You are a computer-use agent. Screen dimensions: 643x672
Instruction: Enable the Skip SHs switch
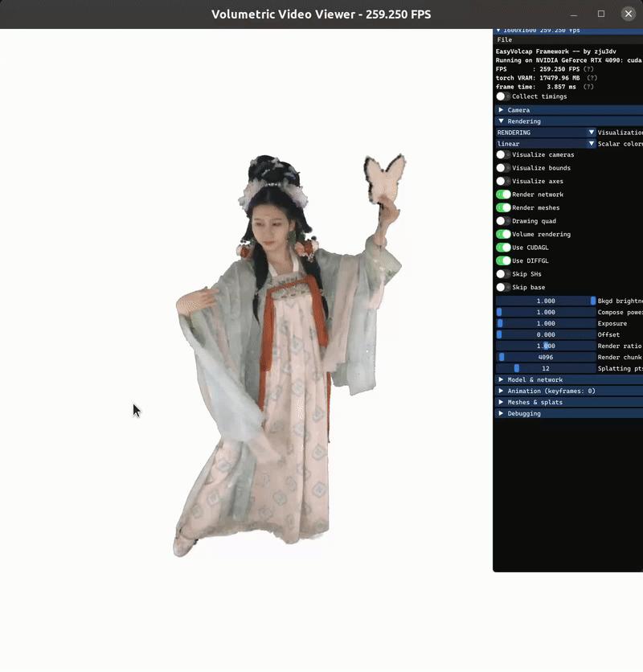pyautogui.click(x=503, y=274)
